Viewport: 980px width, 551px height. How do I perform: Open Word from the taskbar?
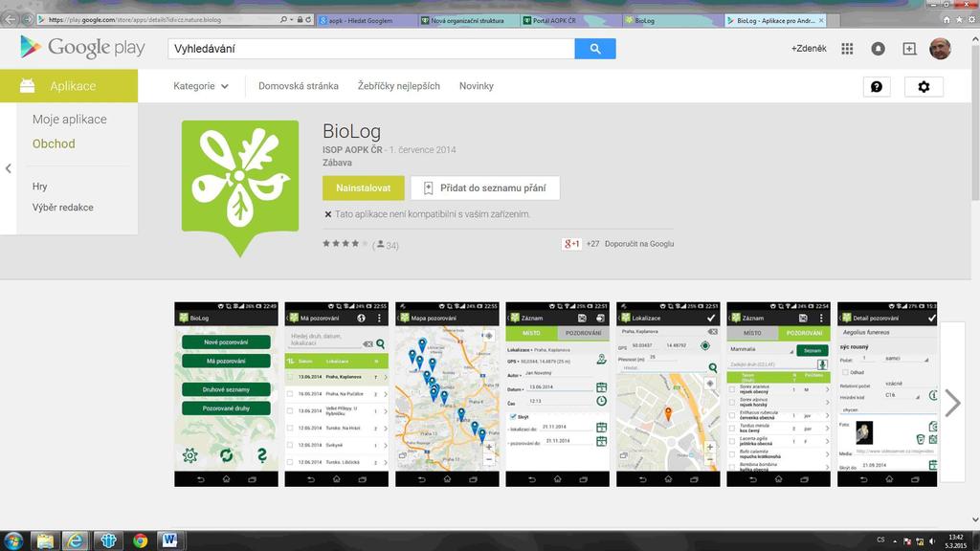169,540
